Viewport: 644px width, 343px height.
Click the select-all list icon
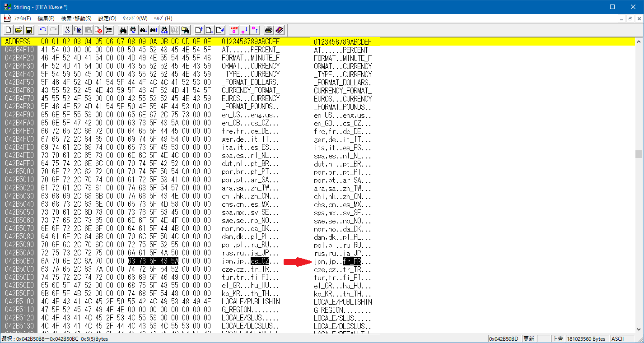point(109,30)
